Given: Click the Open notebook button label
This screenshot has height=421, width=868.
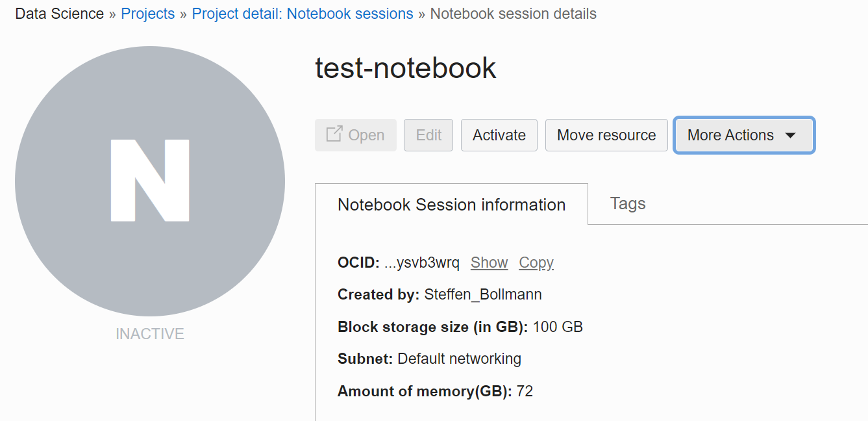Looking at the screenshot, I should [366, 135].
